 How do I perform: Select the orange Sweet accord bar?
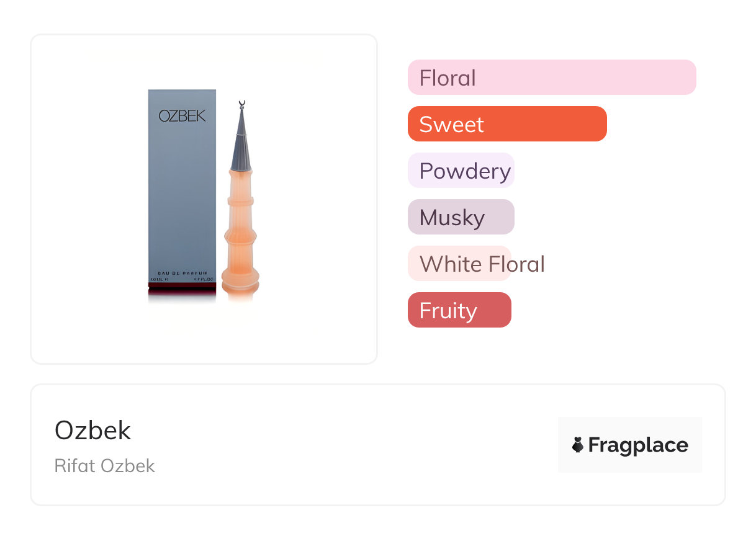pyautogui.click(x=506, y=124)
